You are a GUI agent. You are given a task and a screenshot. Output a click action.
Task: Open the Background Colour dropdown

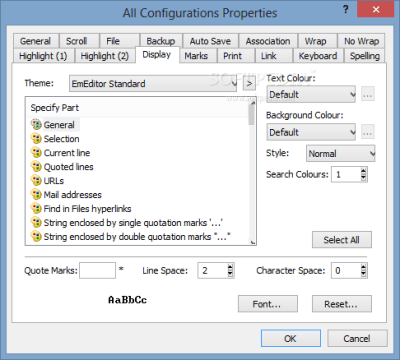(311, 132)
